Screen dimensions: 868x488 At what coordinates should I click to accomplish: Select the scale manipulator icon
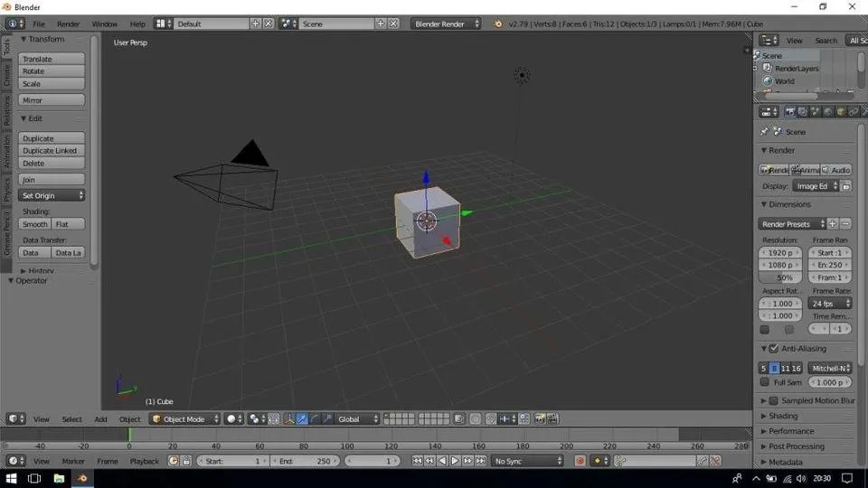point(327,418)
